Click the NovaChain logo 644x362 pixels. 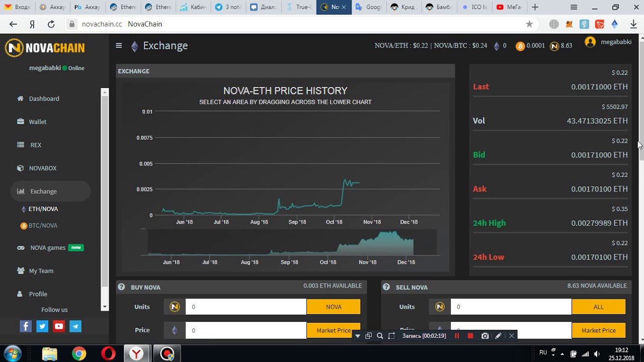pyautogui.click(x=45, y=48)
